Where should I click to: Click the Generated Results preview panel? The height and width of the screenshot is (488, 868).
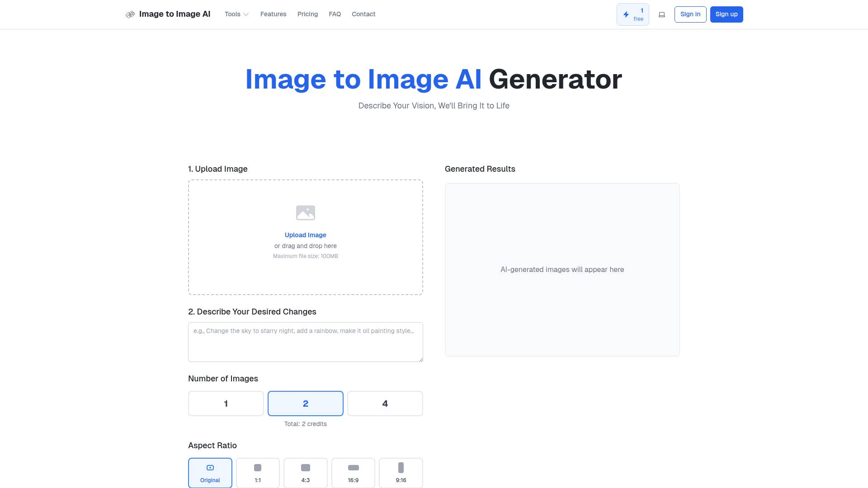pos(562,270)
